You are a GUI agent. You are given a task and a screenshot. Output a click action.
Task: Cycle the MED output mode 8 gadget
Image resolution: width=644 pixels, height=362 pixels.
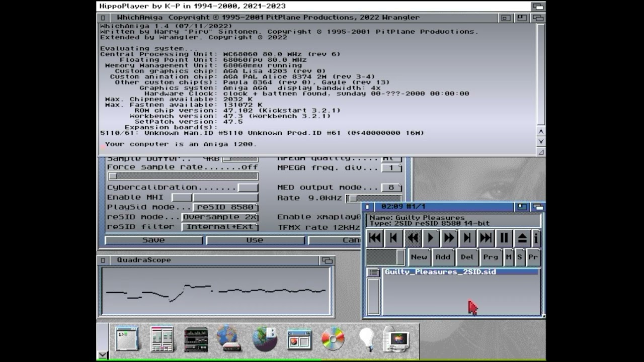(391, 187)
